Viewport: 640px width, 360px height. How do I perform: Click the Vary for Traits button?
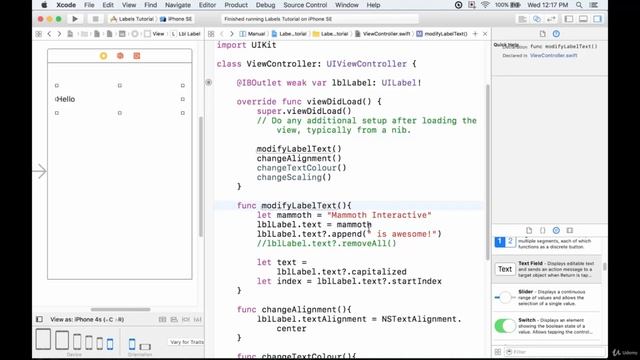(187, 342)
